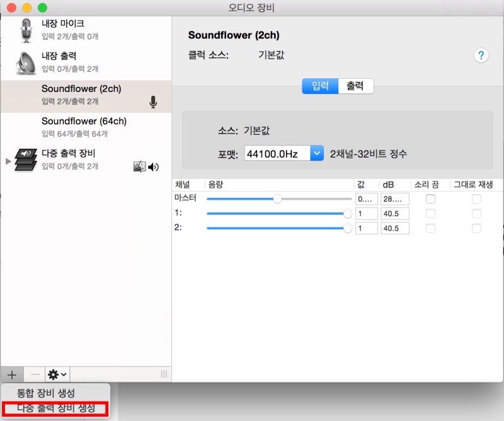Click the built-in microphone icon

tap(26, 30)
